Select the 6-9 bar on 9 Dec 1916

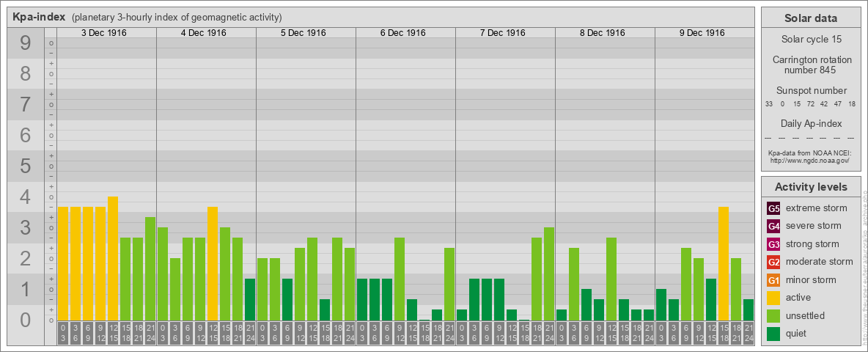click(686, 284)
